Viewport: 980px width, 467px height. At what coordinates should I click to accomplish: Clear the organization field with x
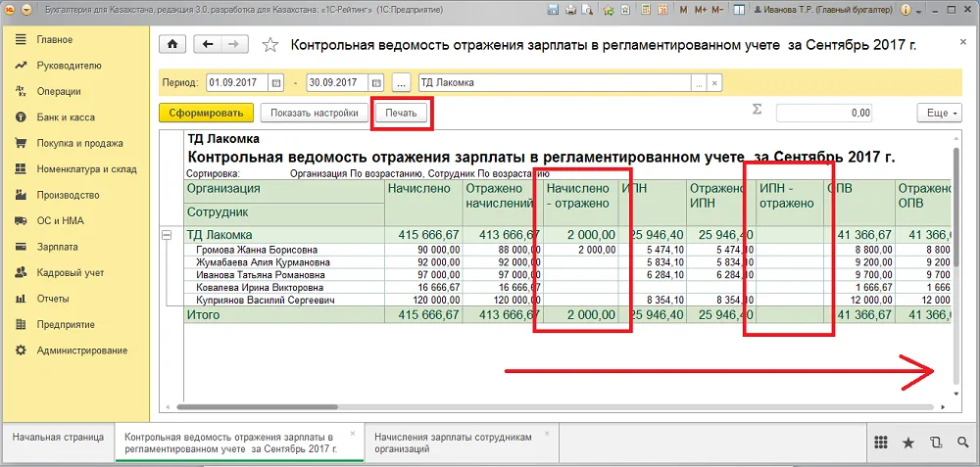tap(715, 82)
